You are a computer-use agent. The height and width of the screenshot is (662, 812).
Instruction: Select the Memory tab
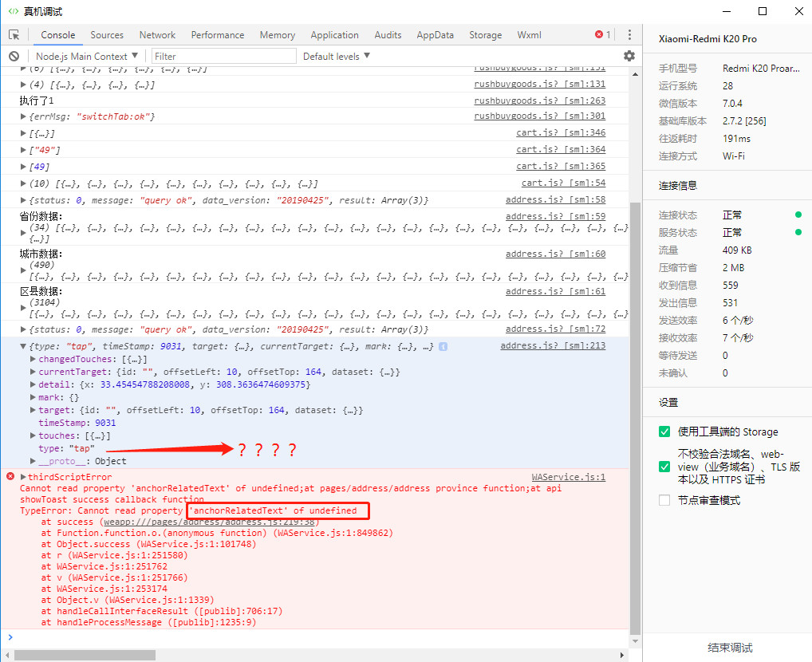pos(278,35)
